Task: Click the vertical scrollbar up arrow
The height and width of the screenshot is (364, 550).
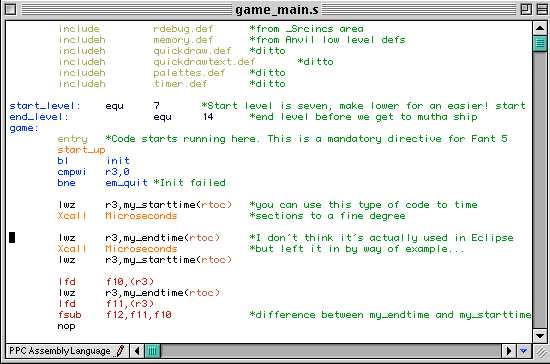Action: pyautogui.click(x=540, y=28)
